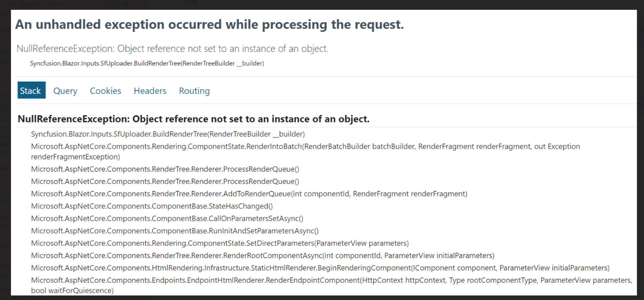Expand the first Renderer.ProcessRenderQueue stack frame

point(165,169)
